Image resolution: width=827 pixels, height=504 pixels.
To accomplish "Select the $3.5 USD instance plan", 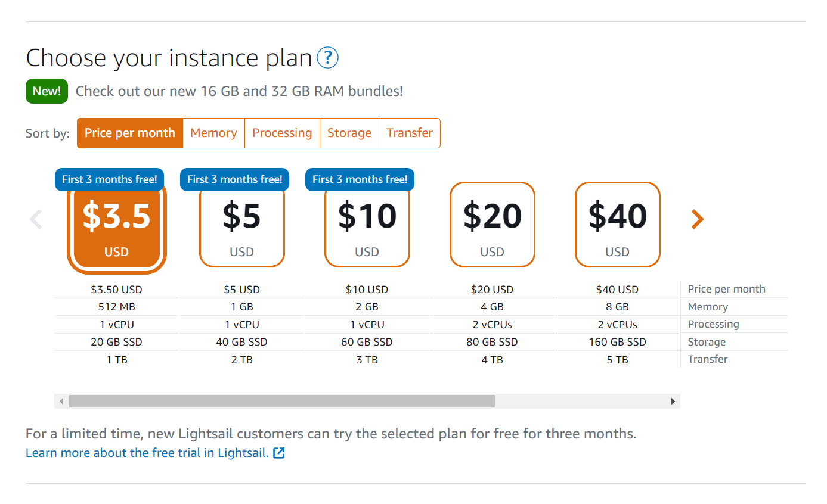I will [116, 226].
